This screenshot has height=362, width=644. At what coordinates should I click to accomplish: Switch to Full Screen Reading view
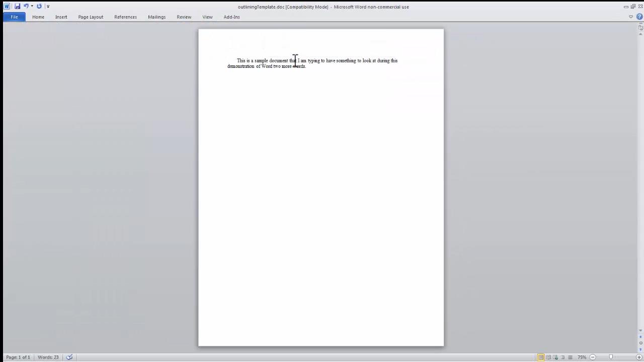click(548, 357)
